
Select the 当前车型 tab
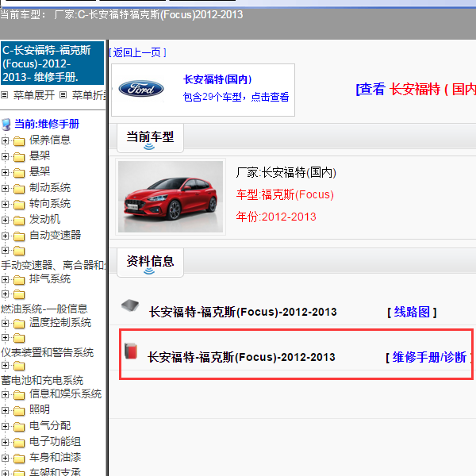(150, 138)
